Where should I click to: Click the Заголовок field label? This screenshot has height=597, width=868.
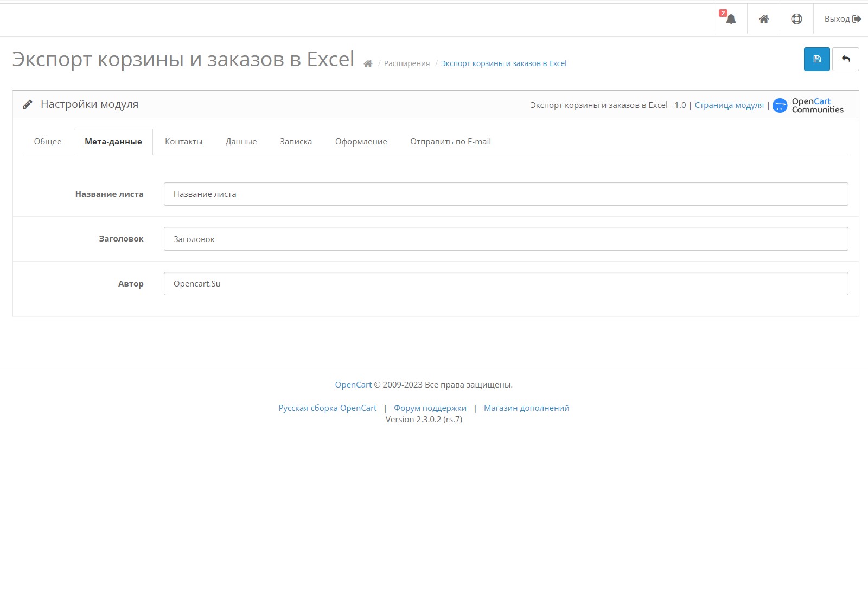(x=122, y=239)
